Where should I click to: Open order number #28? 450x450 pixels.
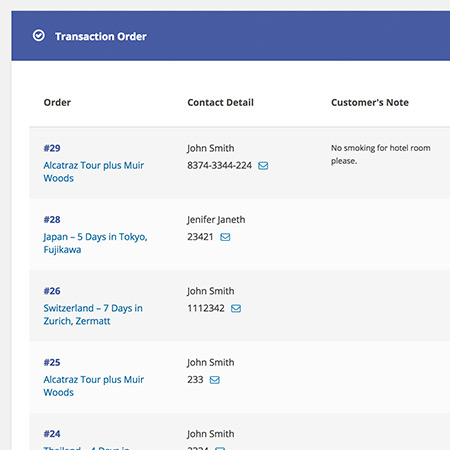click(x=52, y=219)
